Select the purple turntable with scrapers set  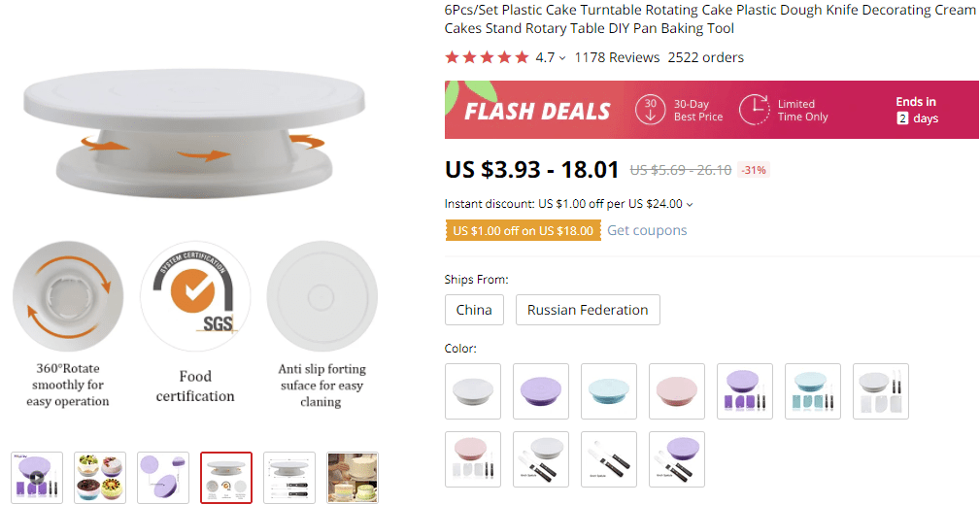tap(745, 391)
